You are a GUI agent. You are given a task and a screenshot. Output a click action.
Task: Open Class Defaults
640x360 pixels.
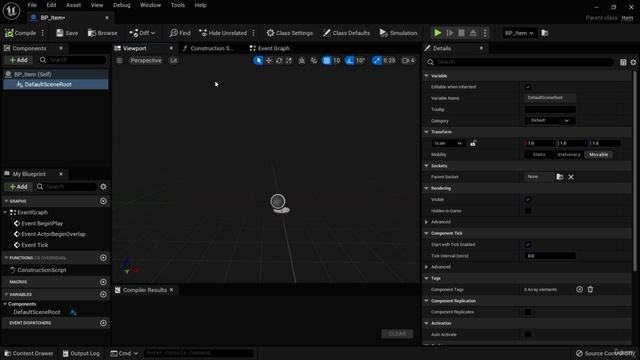point(346,33)
